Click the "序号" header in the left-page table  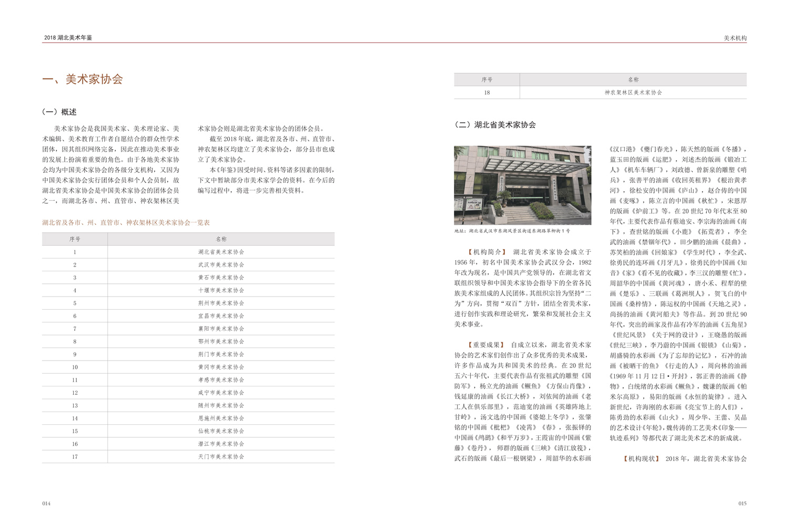75,239
